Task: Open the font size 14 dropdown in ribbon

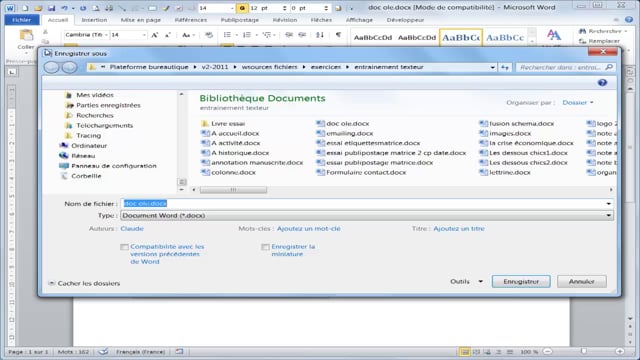Action: pyautogui.click(x=144, y=35)
